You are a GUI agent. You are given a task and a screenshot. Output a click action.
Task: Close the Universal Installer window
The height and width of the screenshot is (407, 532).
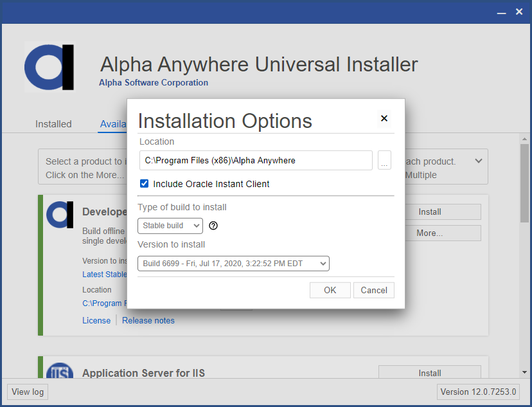point(519,12)
